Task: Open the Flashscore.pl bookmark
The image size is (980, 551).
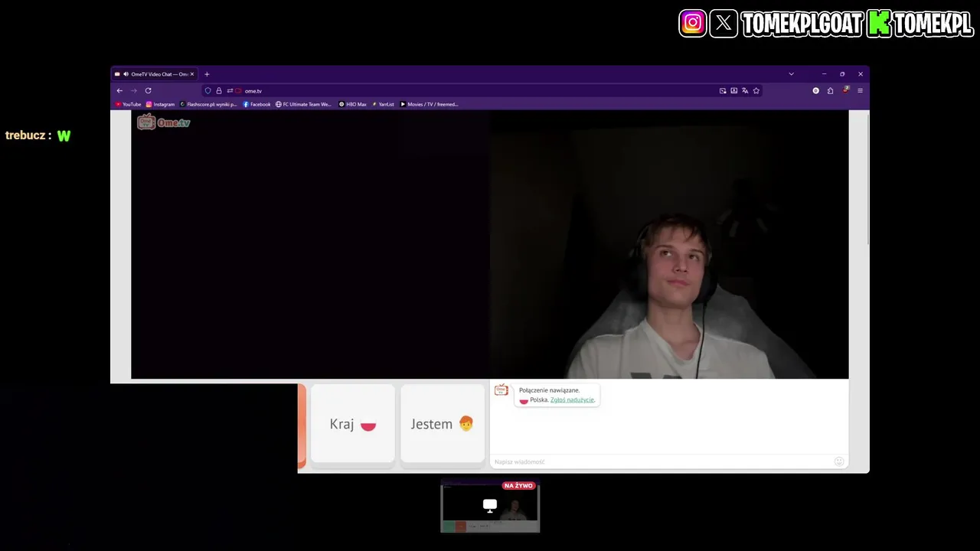Action: pos(208,104)
